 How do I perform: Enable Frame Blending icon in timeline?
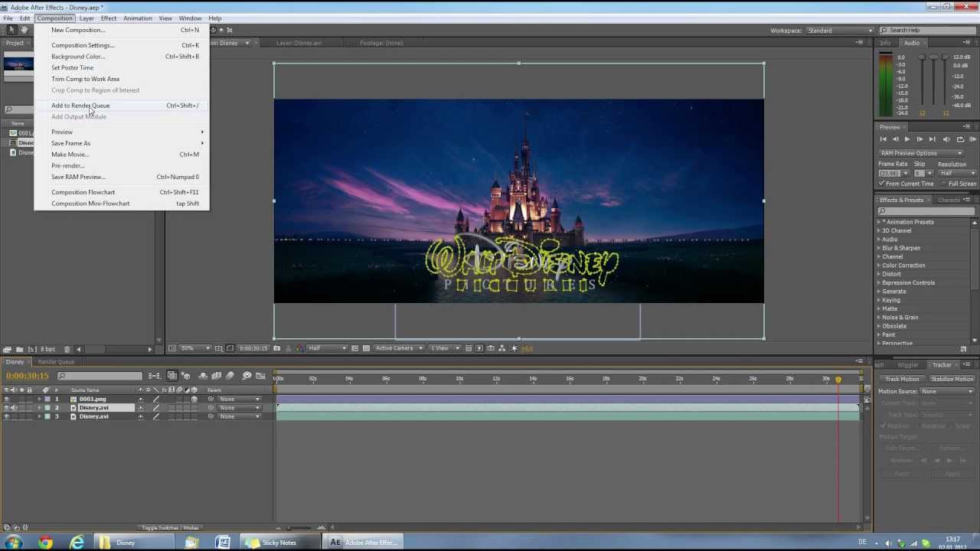(217, 376)
